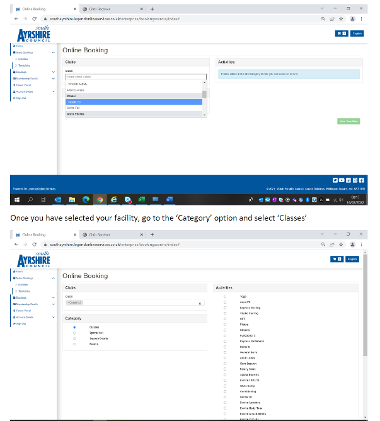Image resolution: width=380 pixels, height=421 pixels.
Task: Click the green View Timetable button
Action: pyautogui.click(x=348, y=121)
